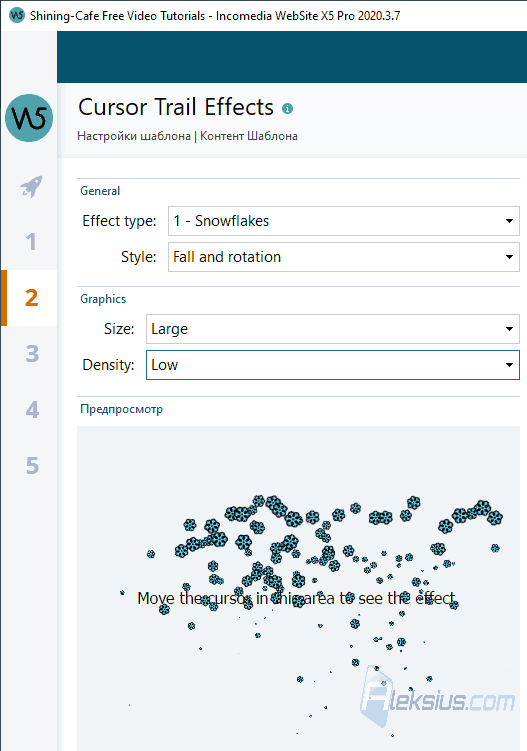Click the '1 - Snowflakes' effect type field

(x=344, y=221)
